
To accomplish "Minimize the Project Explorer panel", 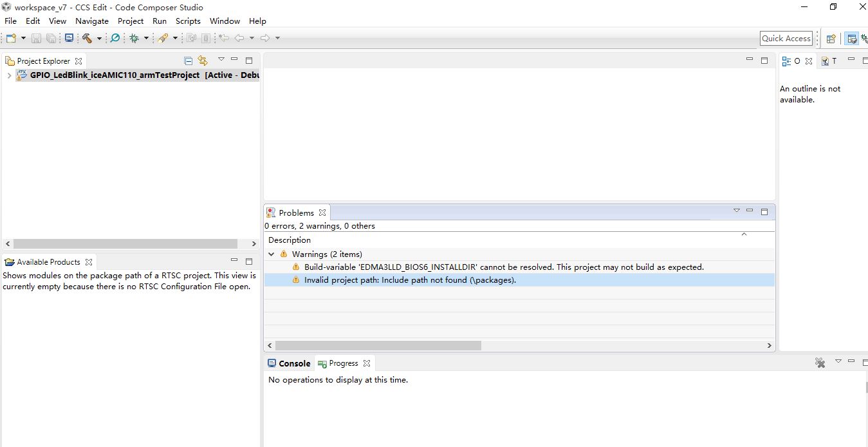I will [234, 59].
